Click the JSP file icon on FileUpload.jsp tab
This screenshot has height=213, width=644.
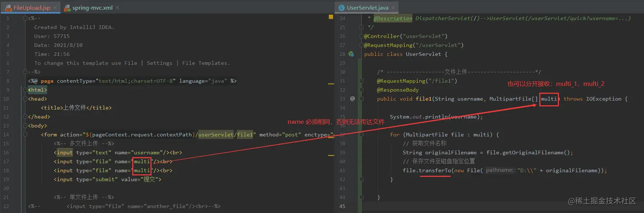(x=8, y=8)
